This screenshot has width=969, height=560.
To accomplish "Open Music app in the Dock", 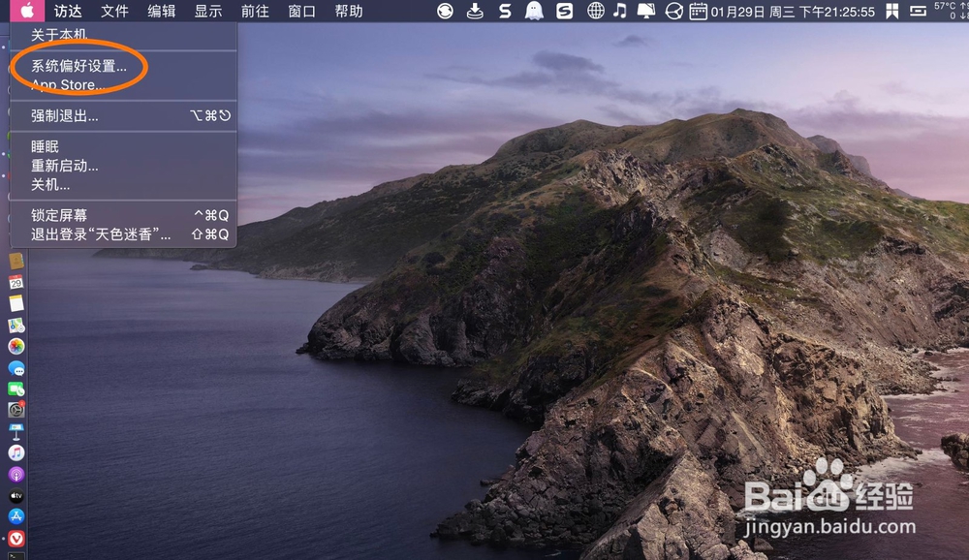I will pos(16,452).
